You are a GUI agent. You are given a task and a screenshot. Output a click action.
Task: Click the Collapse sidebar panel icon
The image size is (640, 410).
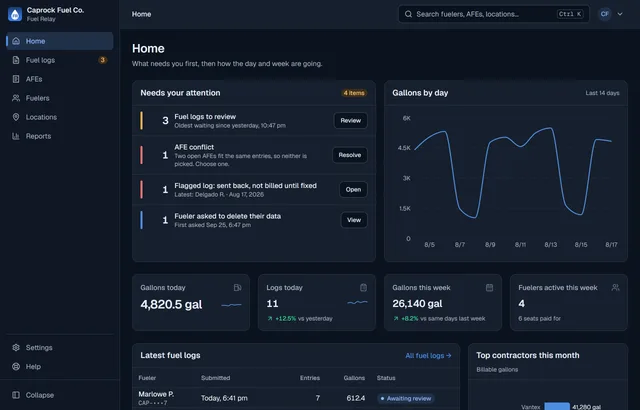[16, 395]
